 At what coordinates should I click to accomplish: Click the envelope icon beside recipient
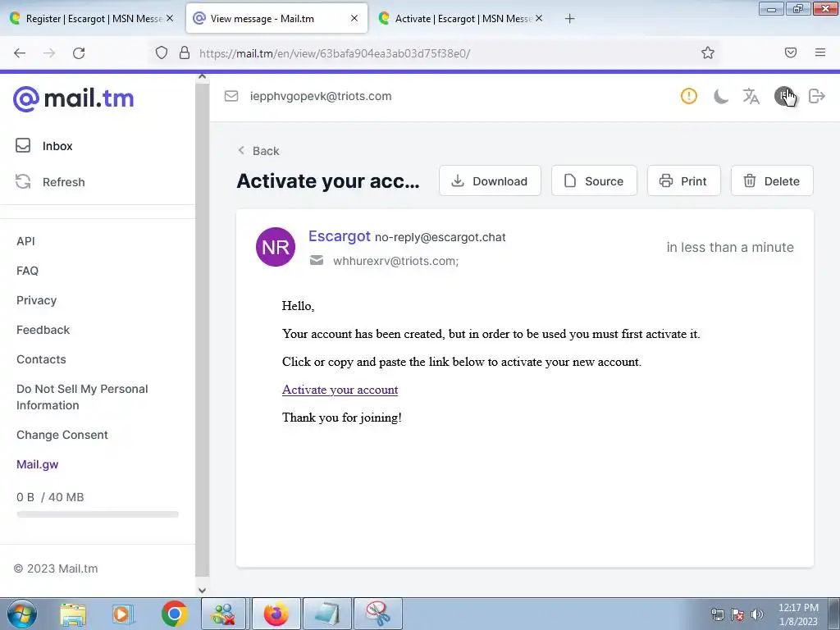tap(317, 260)
